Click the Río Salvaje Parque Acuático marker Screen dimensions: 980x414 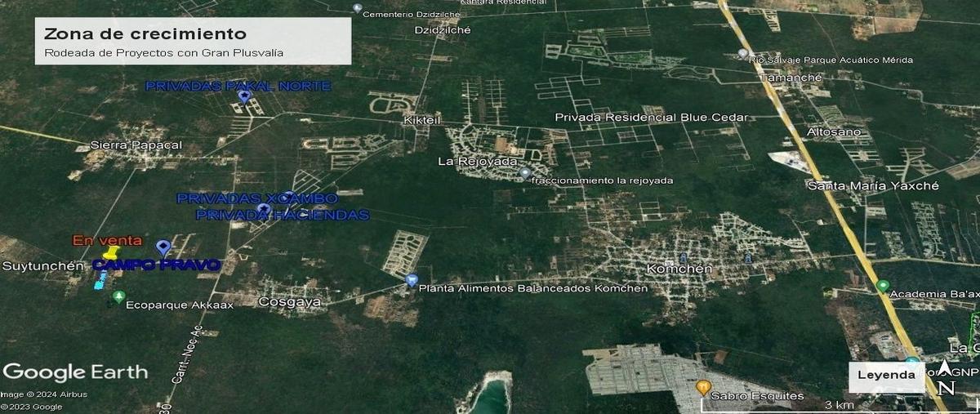(742, 54)
